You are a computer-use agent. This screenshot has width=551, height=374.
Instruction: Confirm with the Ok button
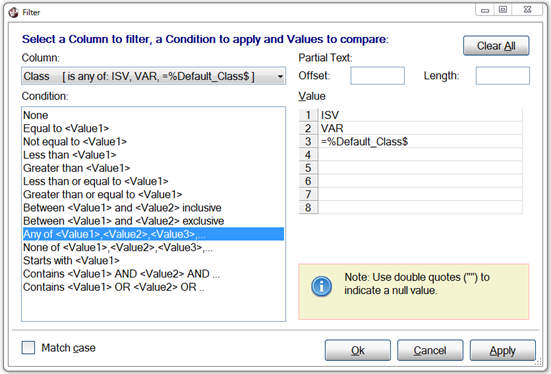357,350
